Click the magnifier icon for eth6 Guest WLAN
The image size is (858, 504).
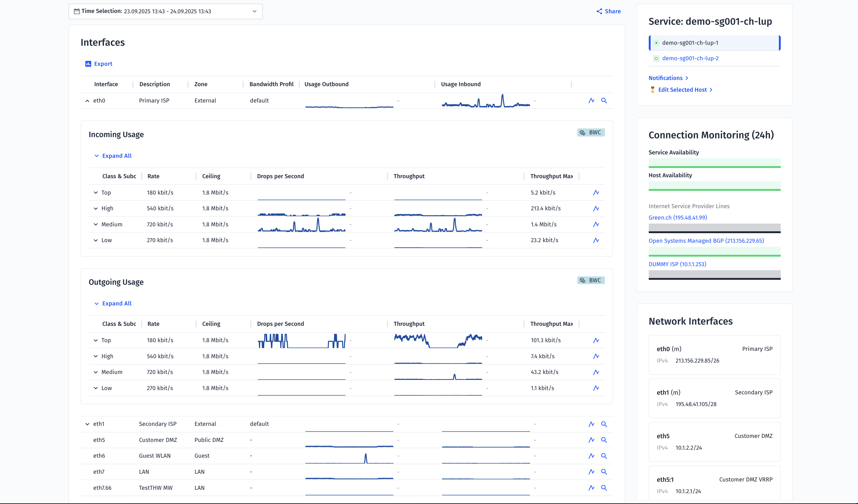pyautogui.click(x=604, y=456)
